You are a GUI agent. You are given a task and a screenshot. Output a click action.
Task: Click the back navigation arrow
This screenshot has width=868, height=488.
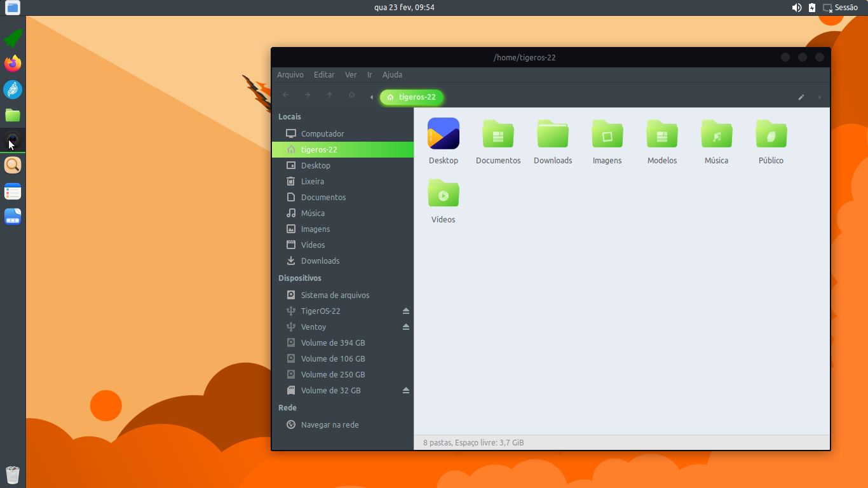point(285,95)
